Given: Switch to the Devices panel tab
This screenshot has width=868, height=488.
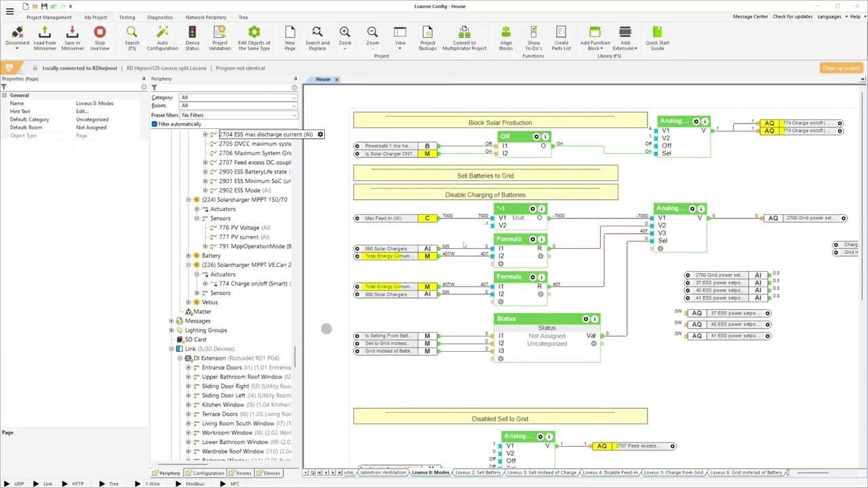Looking at the screenshot, I should click(269, 473).
